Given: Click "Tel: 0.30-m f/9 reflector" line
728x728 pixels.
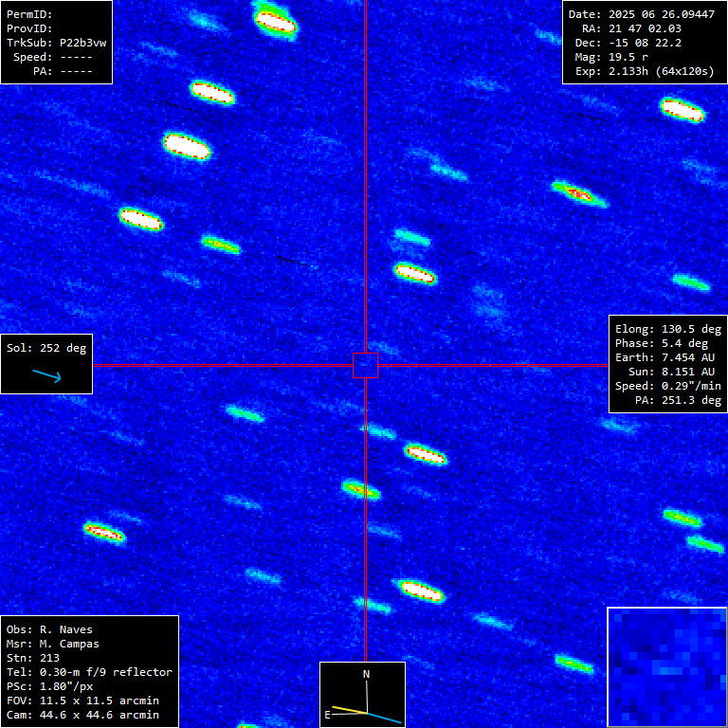Looking at the screenshot, I should pyautogui.click(x=89, y=672).
